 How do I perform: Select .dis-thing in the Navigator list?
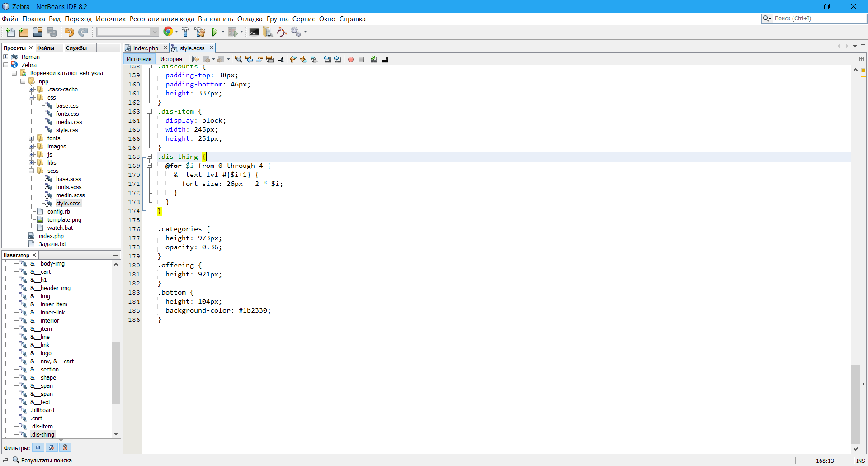pos(43,434)
